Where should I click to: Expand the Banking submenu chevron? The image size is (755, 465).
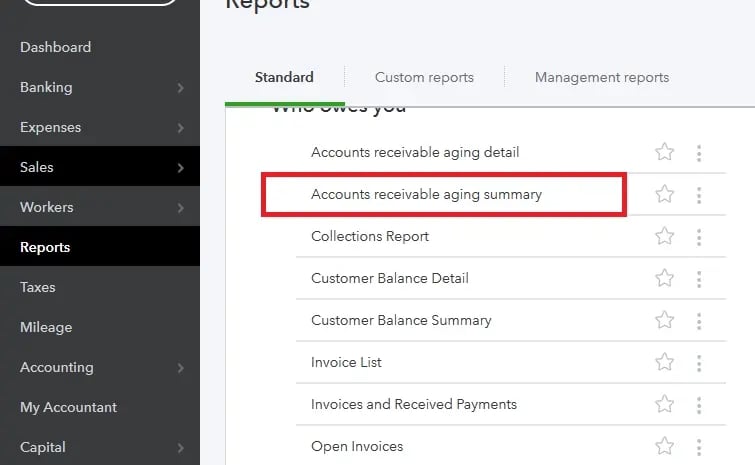tap(181, 88)
